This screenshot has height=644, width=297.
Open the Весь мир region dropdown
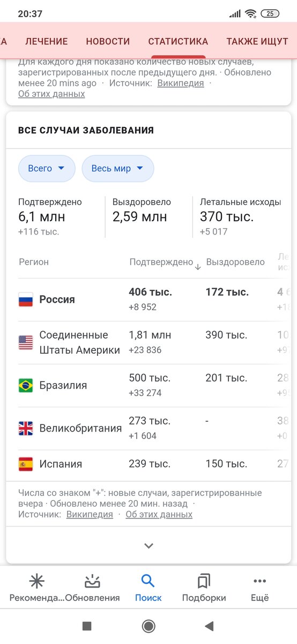pyautogui.click(x=117, y=169)
